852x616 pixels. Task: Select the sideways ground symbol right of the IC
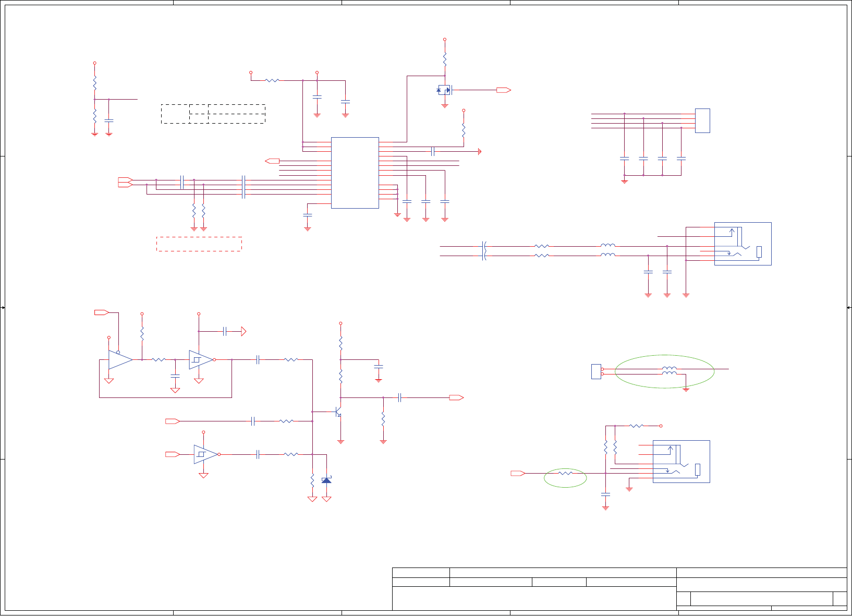click(x=480, y=151)
